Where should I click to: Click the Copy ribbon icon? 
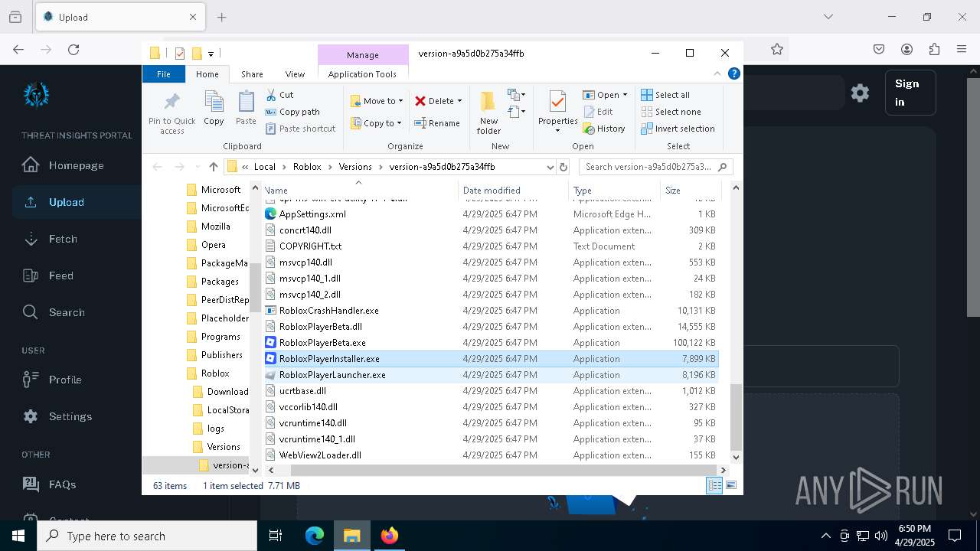[214, 101]
